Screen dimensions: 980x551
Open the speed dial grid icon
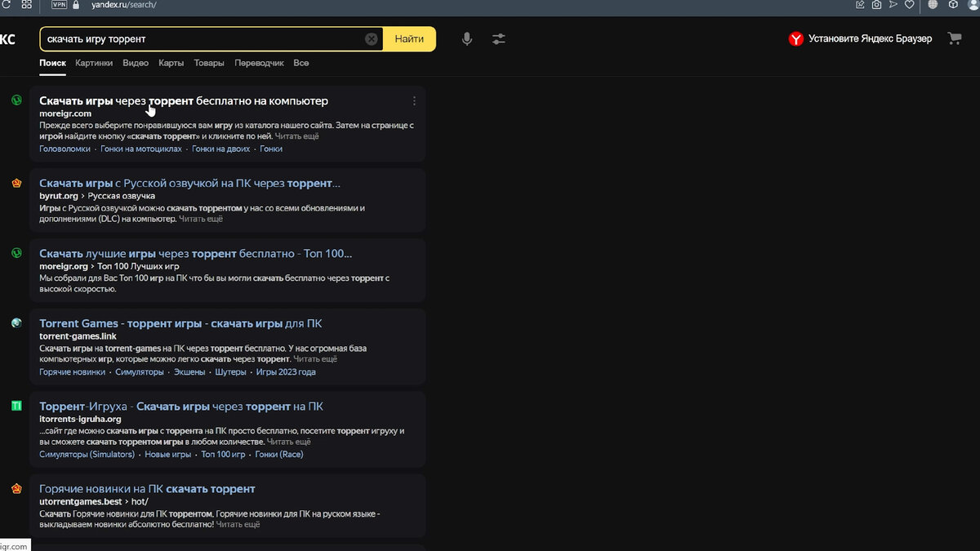27,5
